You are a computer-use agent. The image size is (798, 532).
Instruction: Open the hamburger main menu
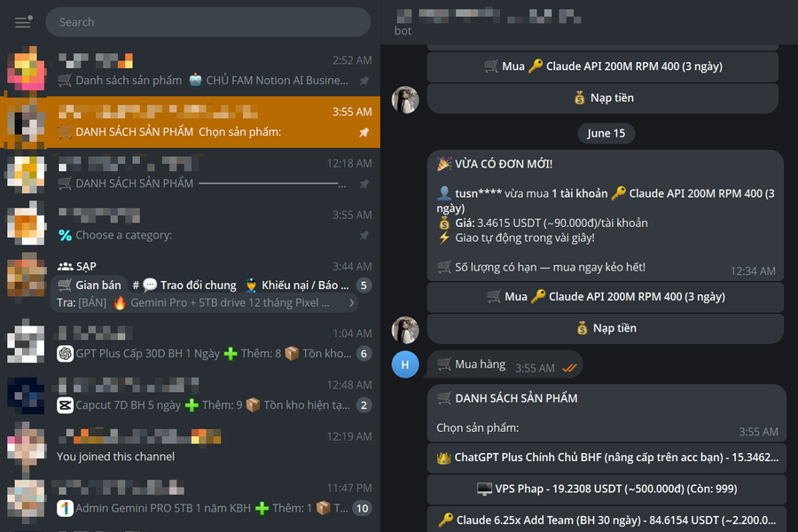(23, 22)
